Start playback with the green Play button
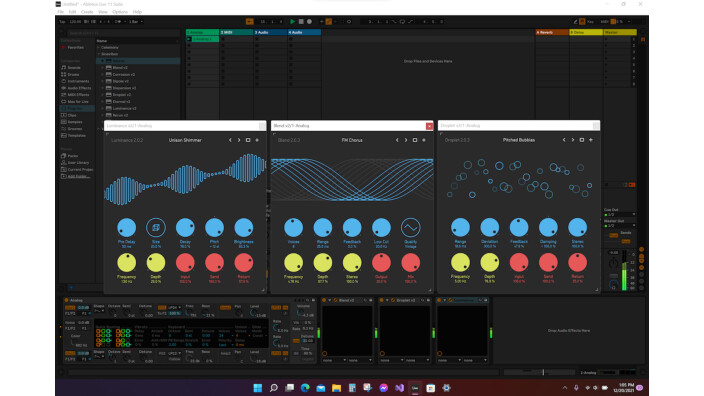This screenshot has width=704, height=396. pos(293,22)
